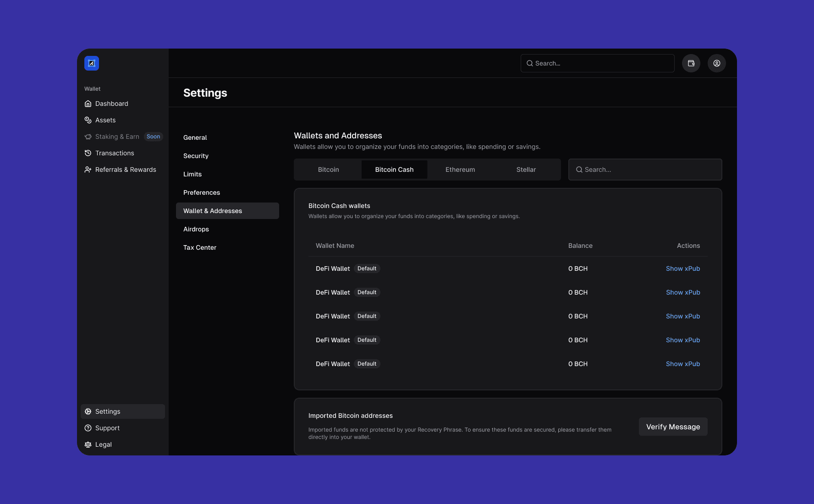
Task: Select the Tax Center settings entry
Action: click(199, 247)
